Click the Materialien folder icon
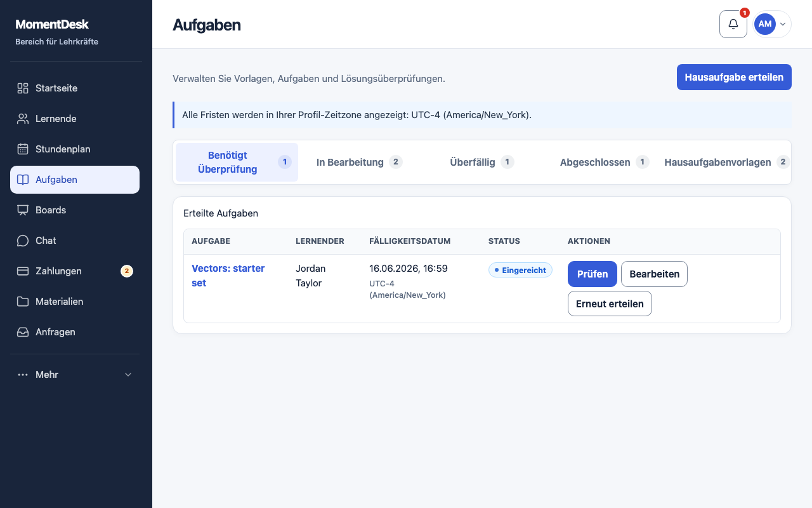 (23, 302)
